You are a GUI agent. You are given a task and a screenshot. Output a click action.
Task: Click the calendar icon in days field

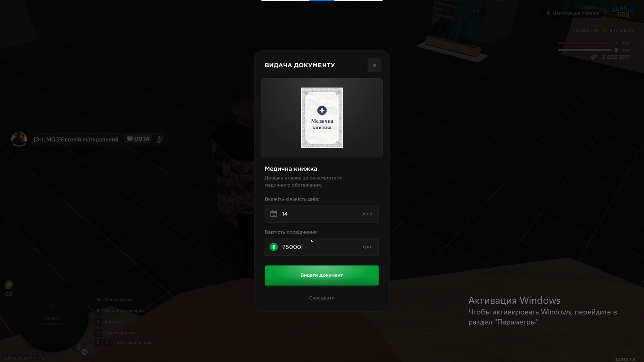274,214
